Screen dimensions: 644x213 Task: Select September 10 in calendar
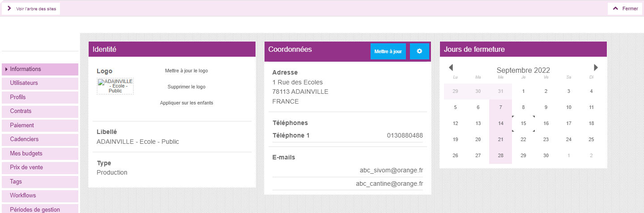[x=569, y=107]
